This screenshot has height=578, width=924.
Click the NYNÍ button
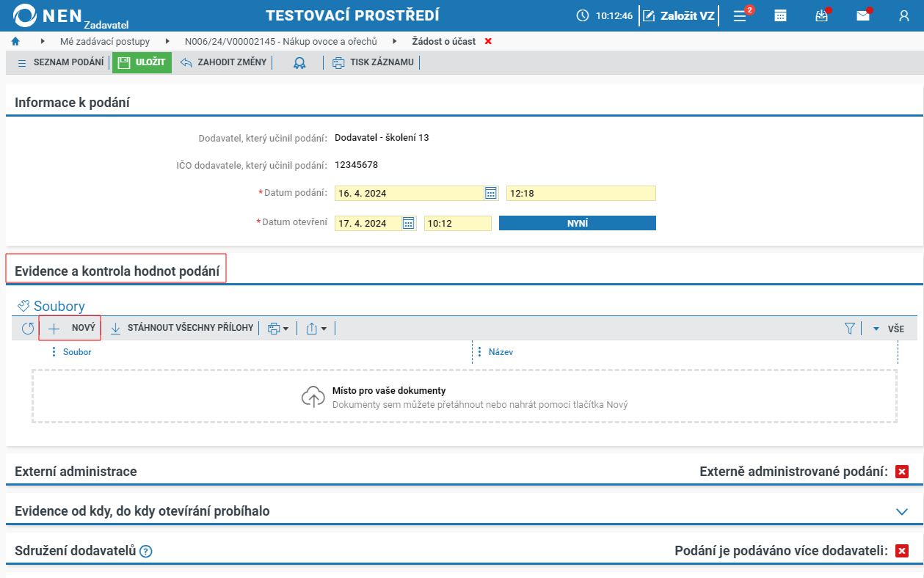tap(578, 223)
